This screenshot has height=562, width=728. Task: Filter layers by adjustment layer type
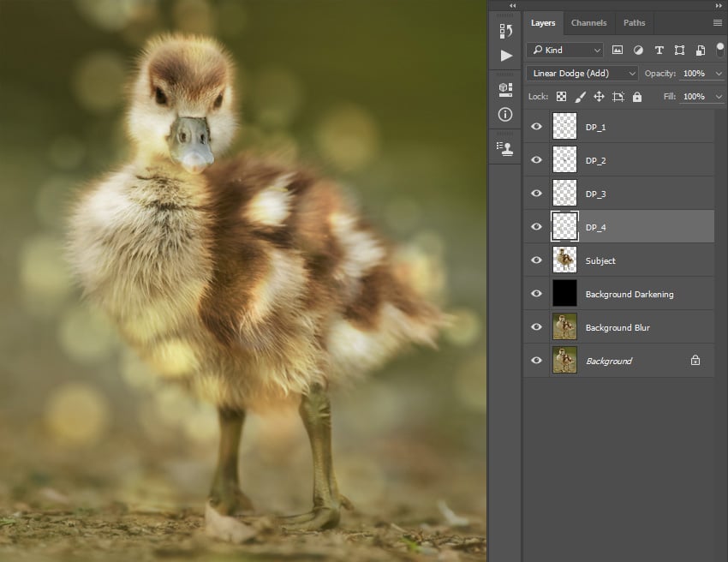tap(638, 51)
